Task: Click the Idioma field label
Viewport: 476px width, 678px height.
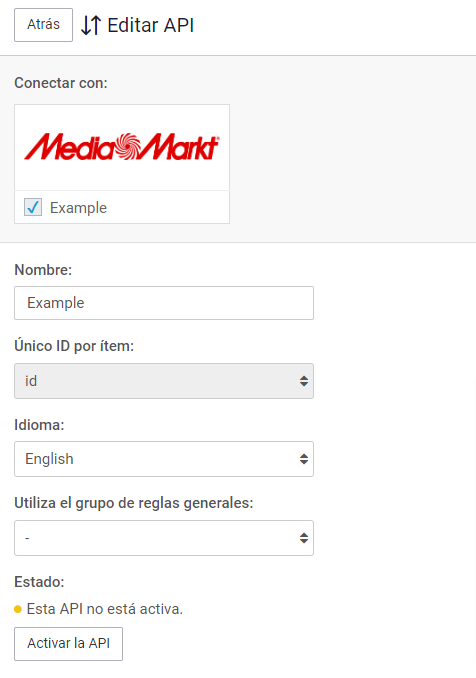Action: tap(39, 425)
